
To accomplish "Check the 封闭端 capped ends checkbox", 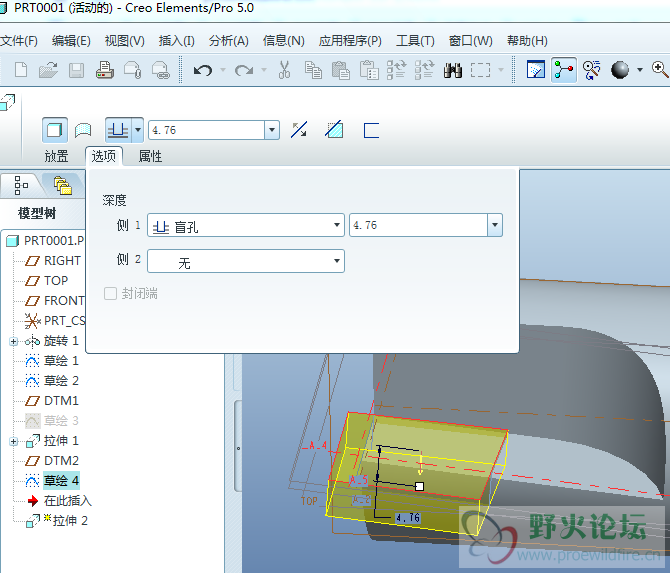I will pyautogui.click(x=110, y=294).
